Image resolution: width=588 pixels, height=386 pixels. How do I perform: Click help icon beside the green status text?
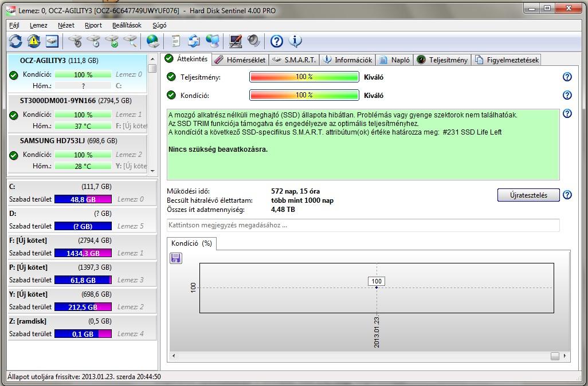[x=567, y=113]
